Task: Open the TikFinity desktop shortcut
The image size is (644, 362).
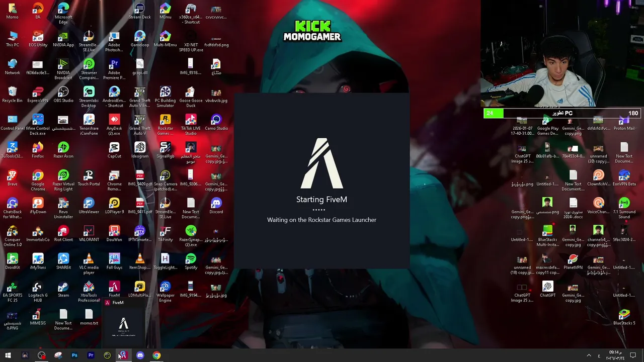Action: (x=165, y=234)
